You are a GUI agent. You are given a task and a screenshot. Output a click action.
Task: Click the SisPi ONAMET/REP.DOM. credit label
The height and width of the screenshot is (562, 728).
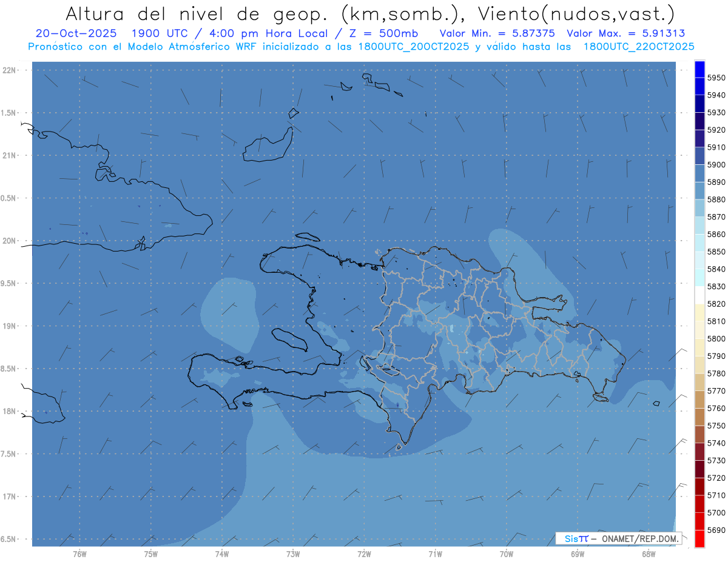[x=618, y=538]
